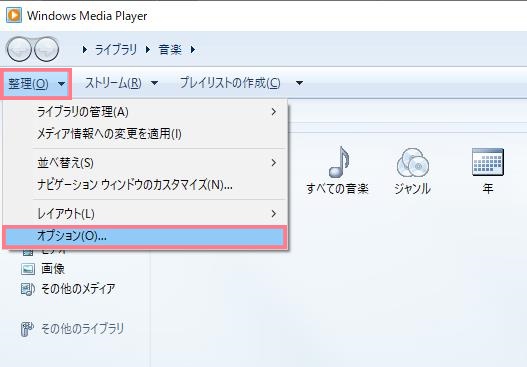Open the ストリーム(R) dropdown
This screenshot has width=527, height=367.
click(121, 83)
